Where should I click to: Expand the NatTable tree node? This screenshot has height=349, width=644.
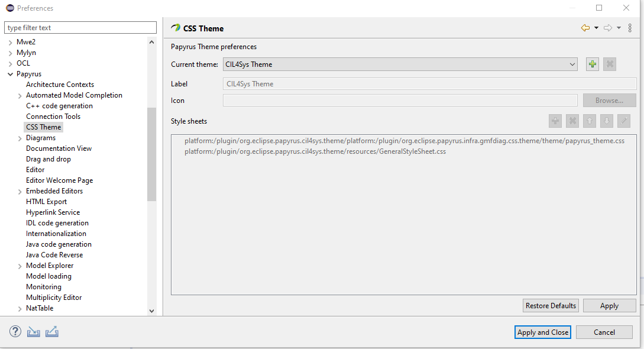tap(20, 309)
